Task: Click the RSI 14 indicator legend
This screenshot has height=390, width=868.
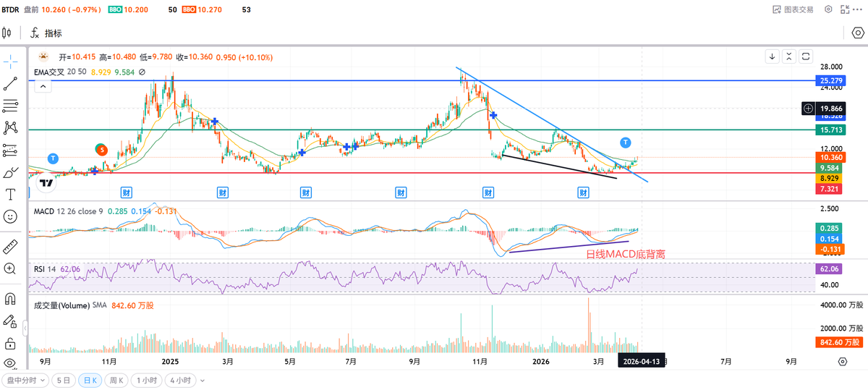Action: (46, 268)
